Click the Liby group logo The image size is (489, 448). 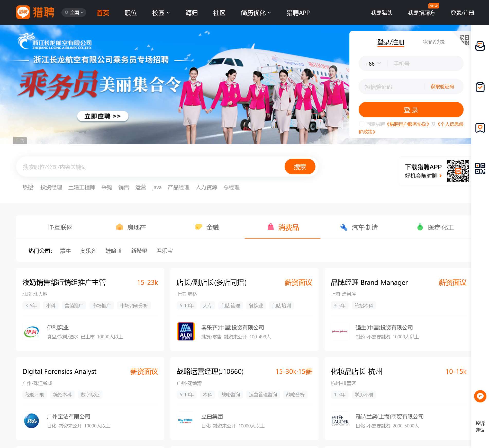[x=186, y=421]
